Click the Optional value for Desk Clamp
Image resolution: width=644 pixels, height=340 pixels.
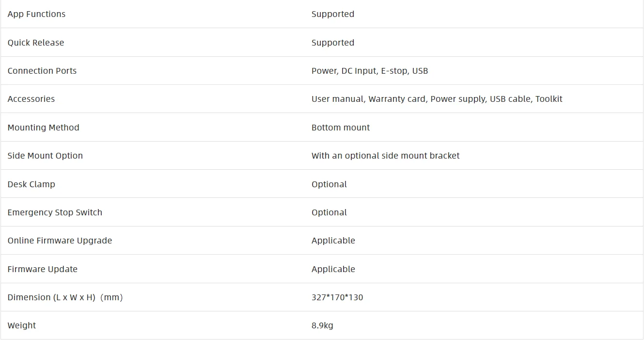pyautogui.click(x=330, y=184)
